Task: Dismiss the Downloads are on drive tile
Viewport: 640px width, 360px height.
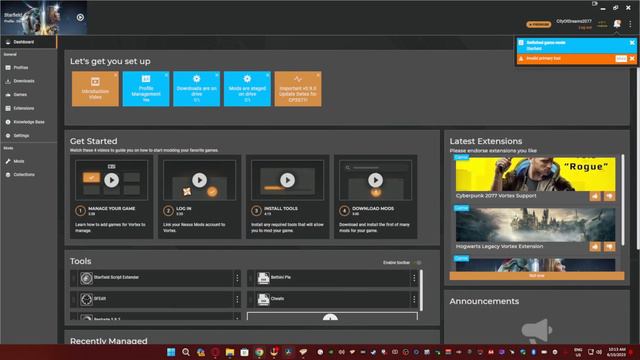Action: [x=217, y=75]
